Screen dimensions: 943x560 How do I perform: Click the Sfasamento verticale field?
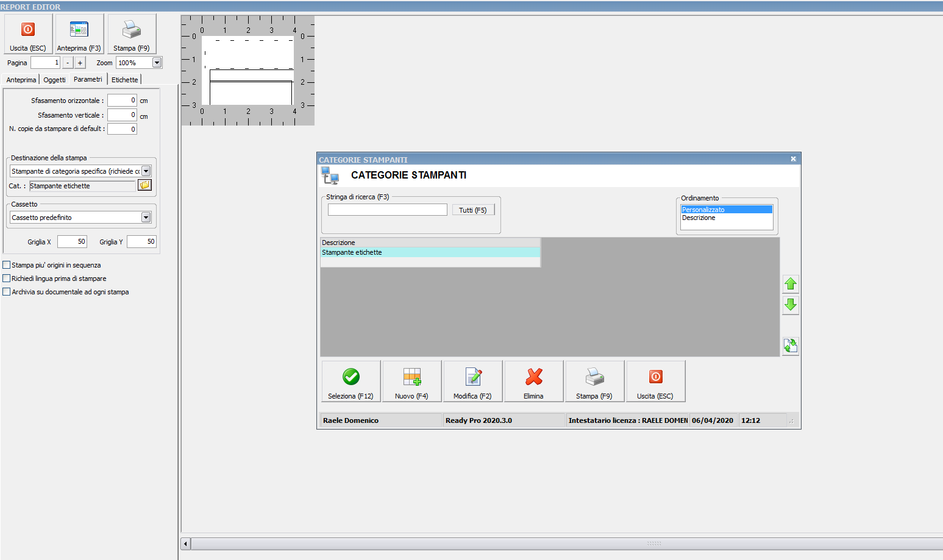[122, 115]
